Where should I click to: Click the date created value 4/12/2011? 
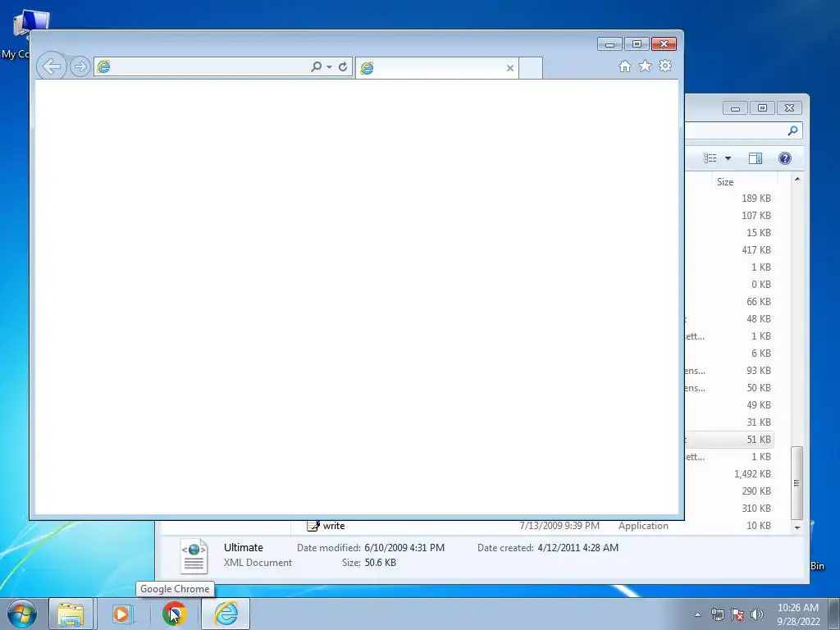point(578,547)
